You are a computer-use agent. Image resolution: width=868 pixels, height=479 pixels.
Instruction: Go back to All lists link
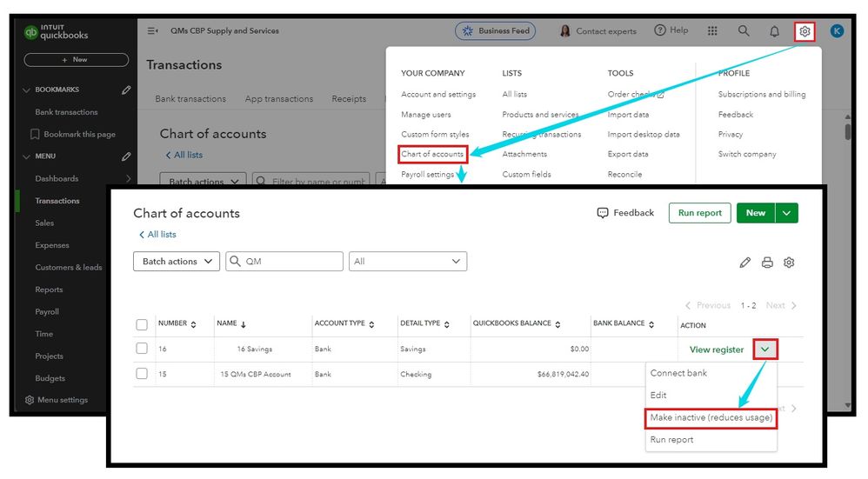tap(157, 235)
